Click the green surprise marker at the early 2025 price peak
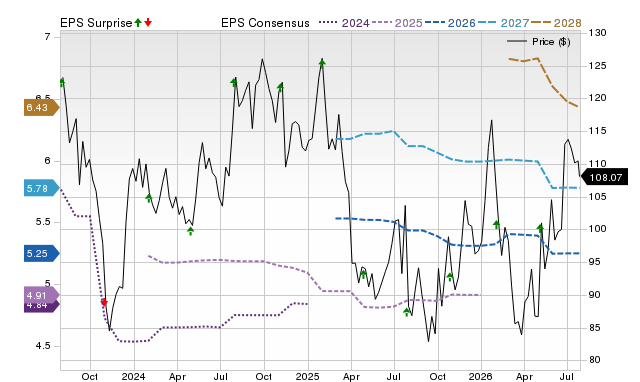The image size is (640, 382). pyautogui.click(x=322, y=63)
